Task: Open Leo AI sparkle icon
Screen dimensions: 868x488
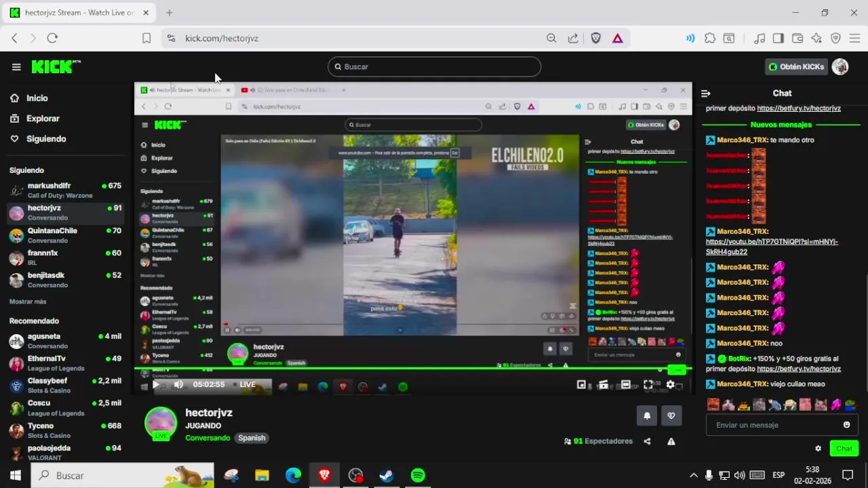Action: [816, 38]
